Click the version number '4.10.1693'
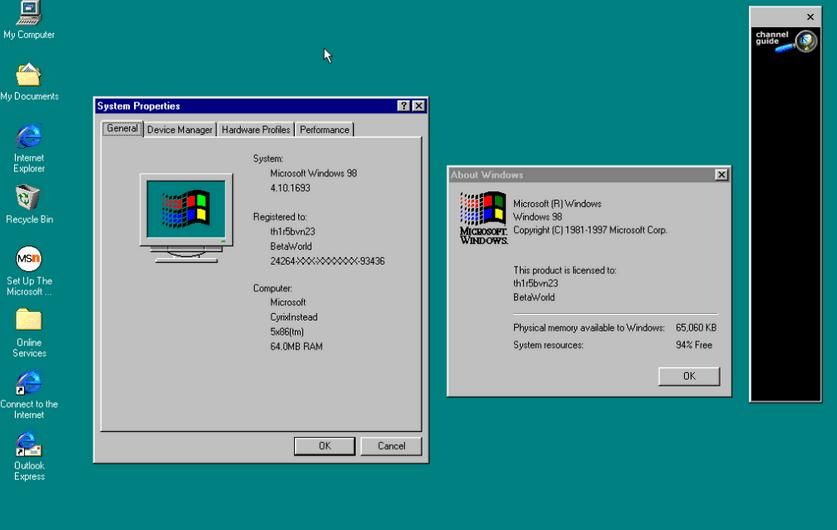This screenshot has height=530, width=837. pyautogui.click(x=290, y=188)
